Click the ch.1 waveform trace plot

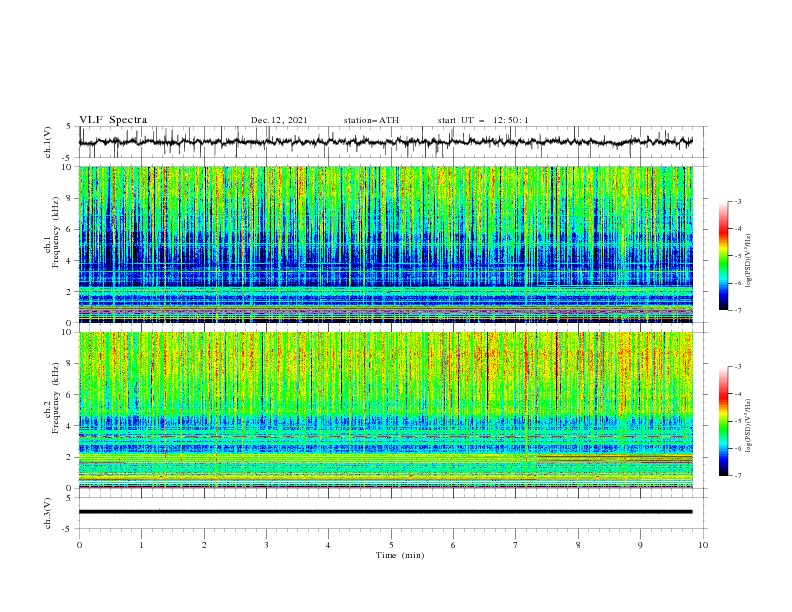pyautogui.click(x=385, y=142)
